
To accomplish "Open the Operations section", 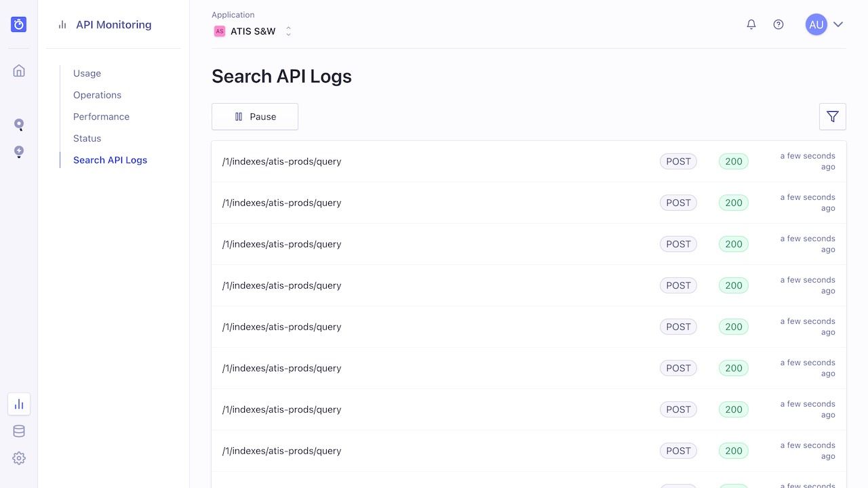I will (97, 95).
